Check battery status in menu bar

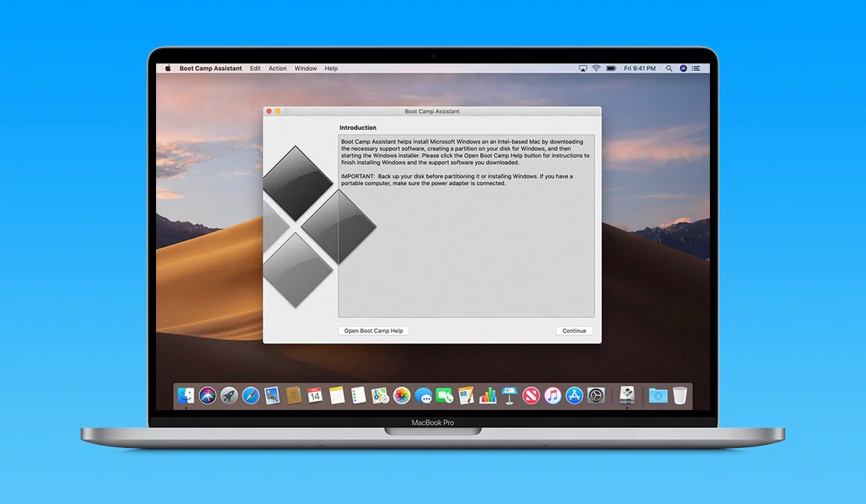(611, 69)
